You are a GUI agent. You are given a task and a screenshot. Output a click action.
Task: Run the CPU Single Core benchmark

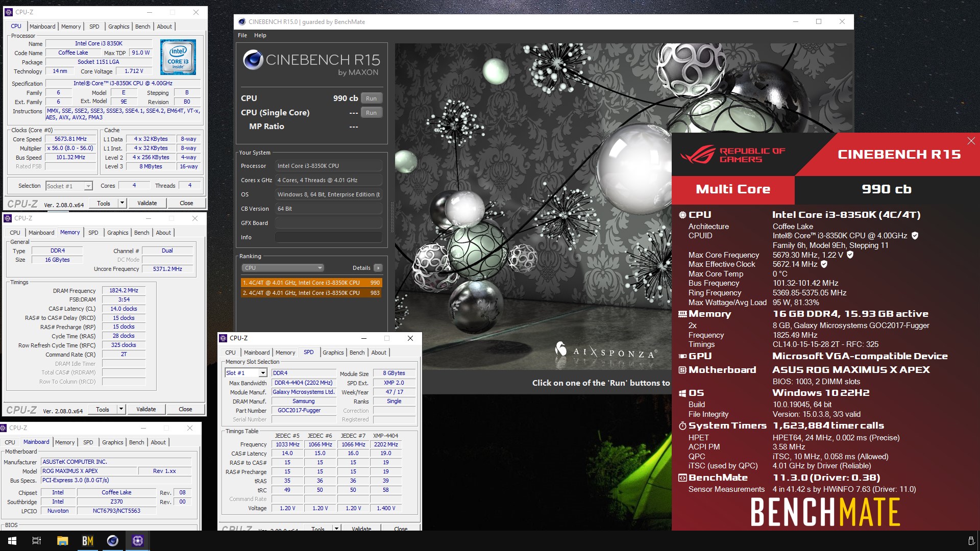371,113
